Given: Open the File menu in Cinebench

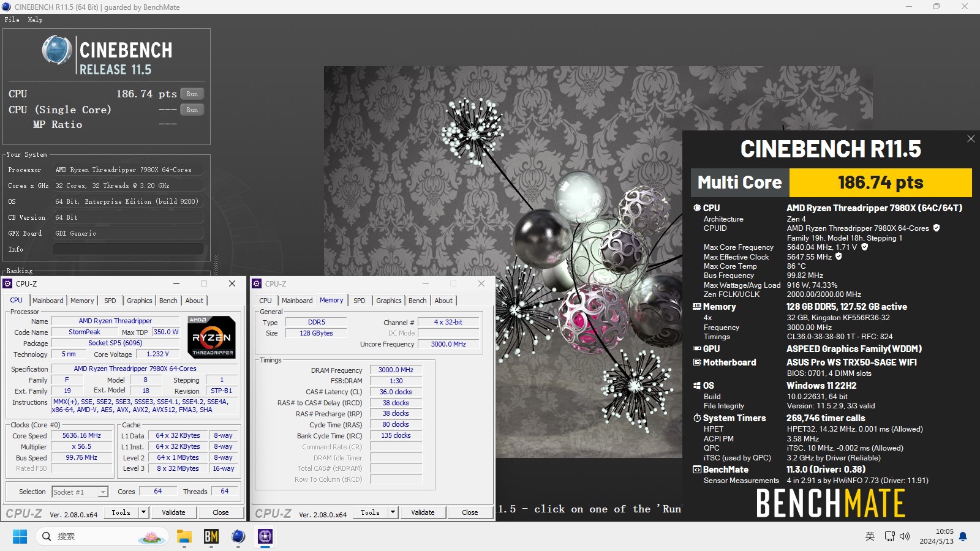Looking at the screenshot, I should (12, 20).
